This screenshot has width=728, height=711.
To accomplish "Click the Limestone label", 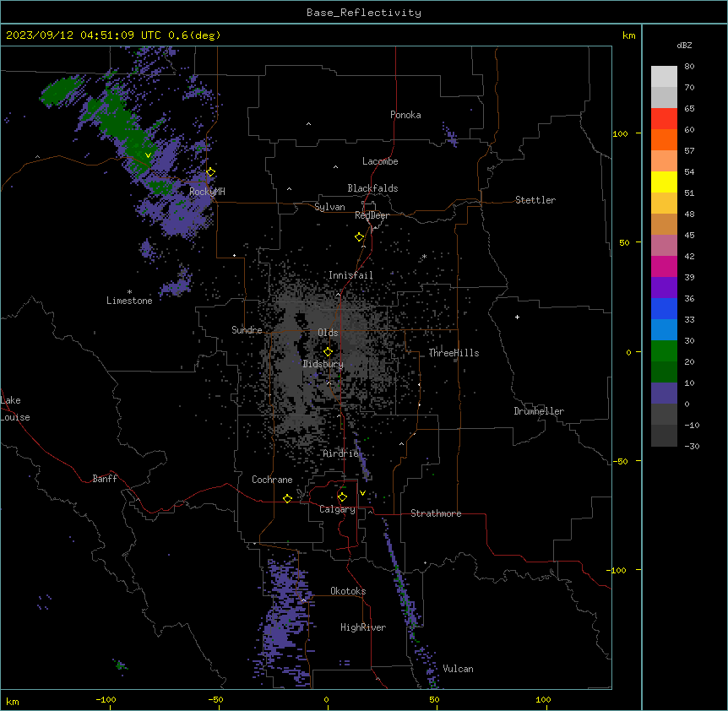I will [129, 301].
